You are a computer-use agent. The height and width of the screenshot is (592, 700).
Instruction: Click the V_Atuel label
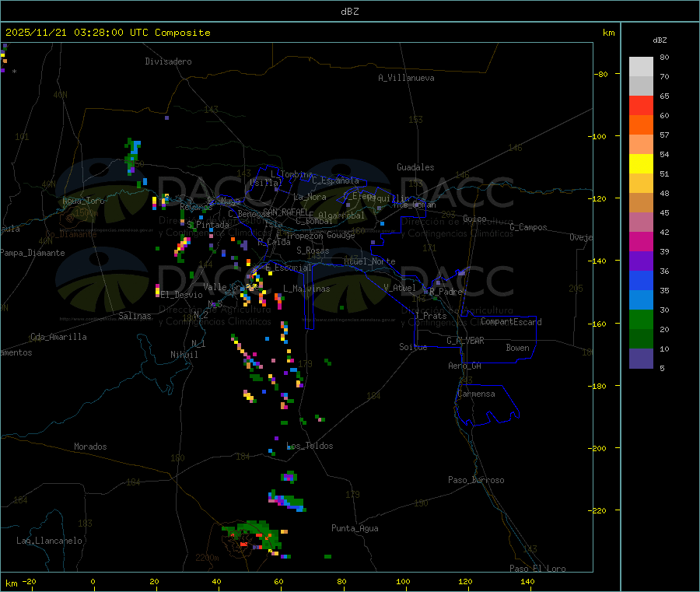click(x=400, y=288)
